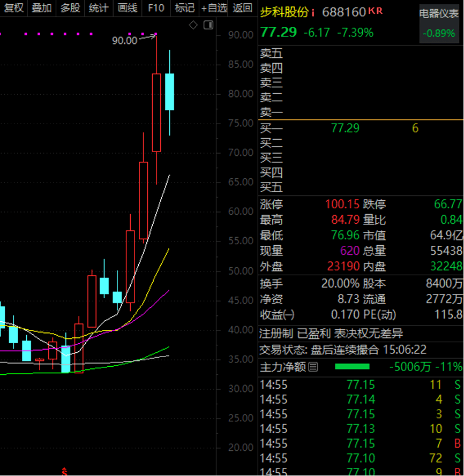
Task: Select the 多股 multi-stock view
Action: 70,8
